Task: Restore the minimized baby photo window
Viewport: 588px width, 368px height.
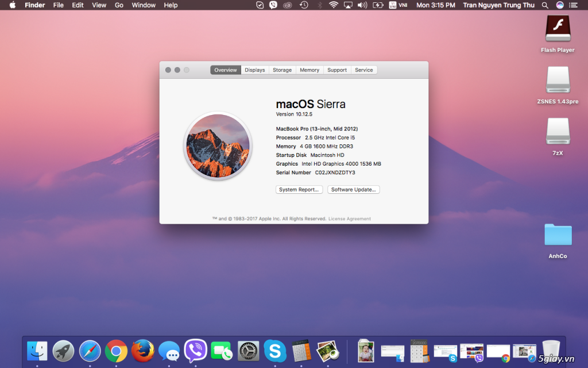Action: point(366,351)
